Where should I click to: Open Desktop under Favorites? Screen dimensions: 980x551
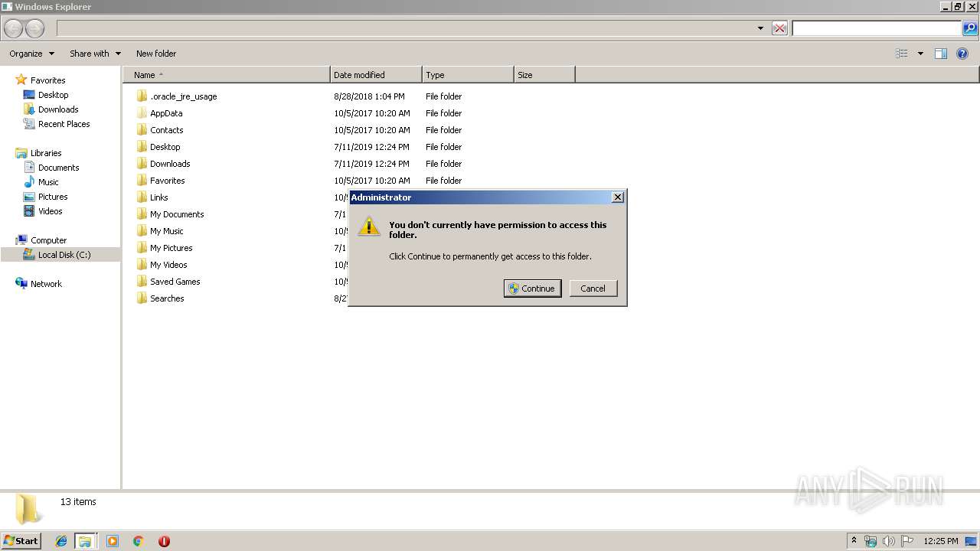click(53, 95)
